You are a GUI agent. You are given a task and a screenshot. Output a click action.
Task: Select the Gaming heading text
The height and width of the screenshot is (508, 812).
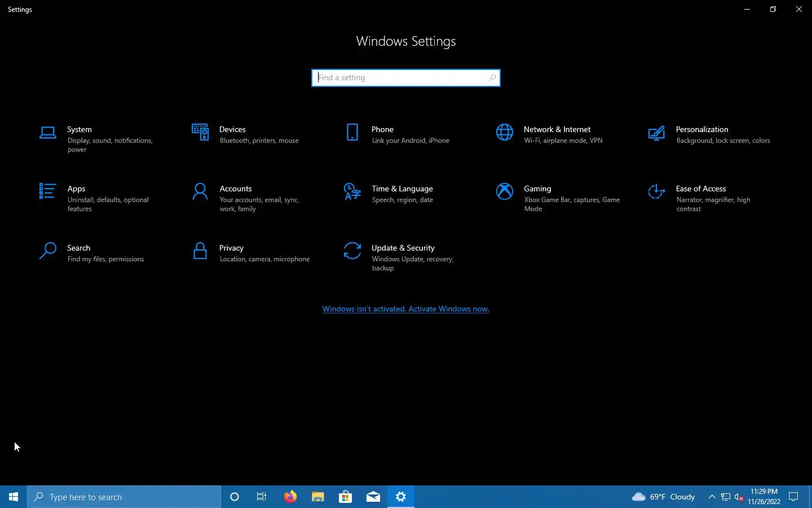tap(537, 189)
